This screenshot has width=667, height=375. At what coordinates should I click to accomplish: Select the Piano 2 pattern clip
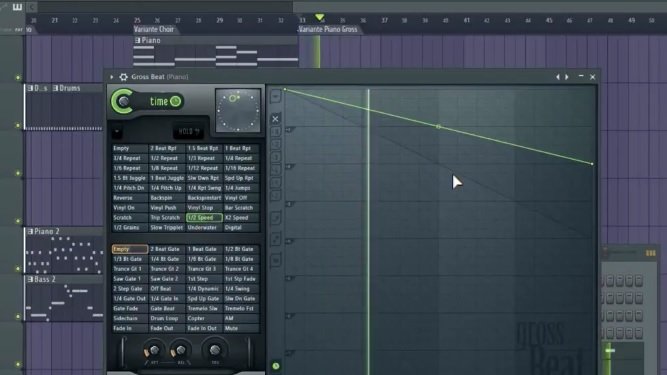[x=64, y=250]
